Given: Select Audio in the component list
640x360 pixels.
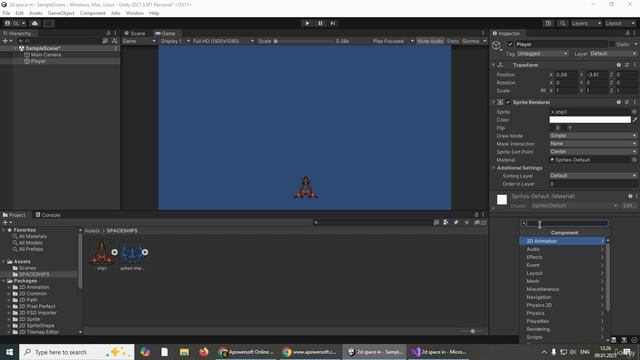Looking at the screenshot, I should [563, 249].
